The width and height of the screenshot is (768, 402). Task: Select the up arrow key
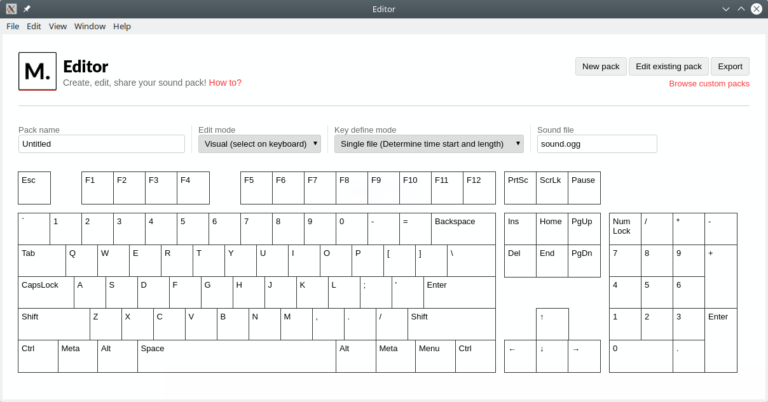[552, 324]
